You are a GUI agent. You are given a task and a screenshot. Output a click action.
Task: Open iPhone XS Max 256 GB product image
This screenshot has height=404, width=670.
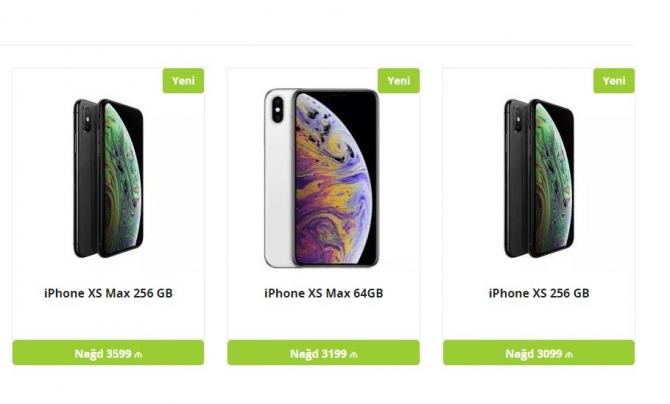pyautogui.click(x=108, y=178)
